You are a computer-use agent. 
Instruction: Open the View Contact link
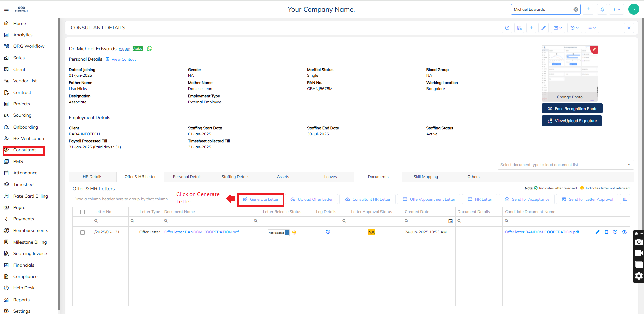pos(124,59)
